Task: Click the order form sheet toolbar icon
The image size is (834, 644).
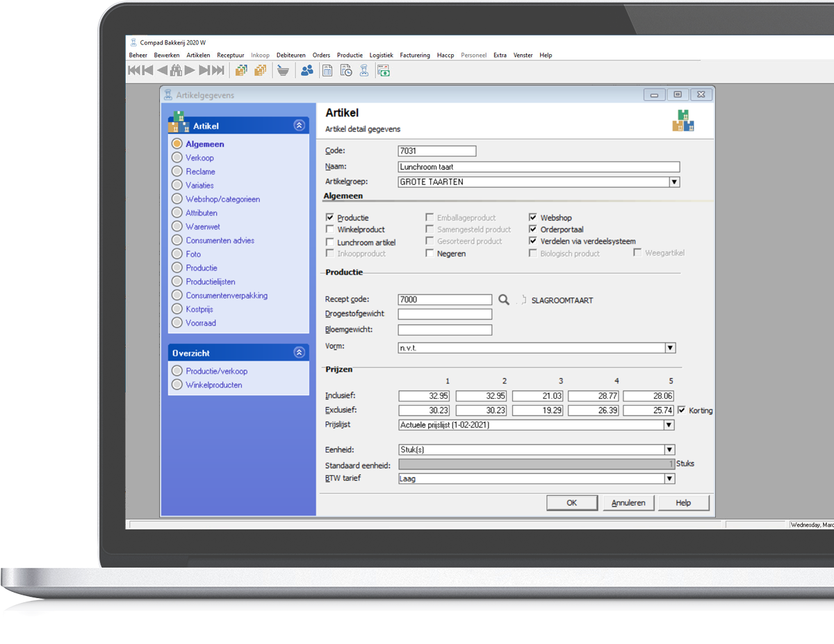Action: 327,70
